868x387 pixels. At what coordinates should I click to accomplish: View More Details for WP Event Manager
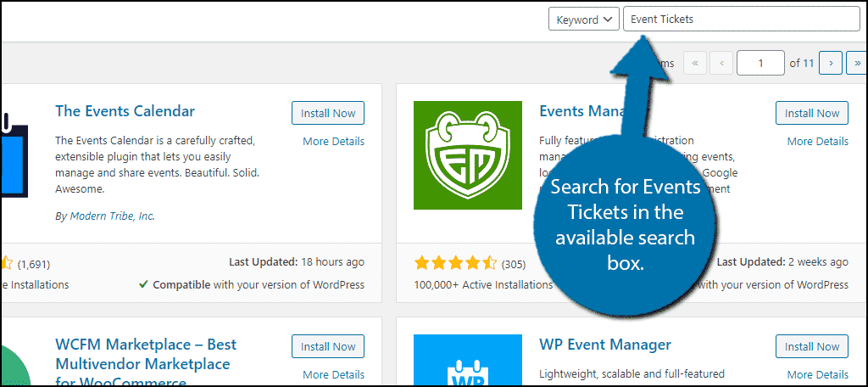(x=818, y=375)
